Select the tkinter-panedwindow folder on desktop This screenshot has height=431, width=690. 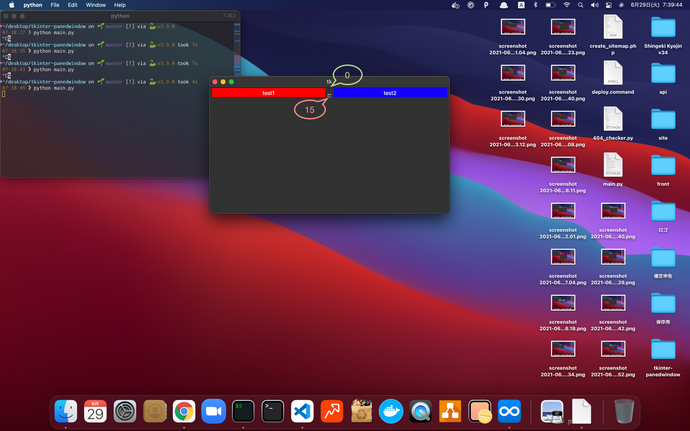[663, 357]
